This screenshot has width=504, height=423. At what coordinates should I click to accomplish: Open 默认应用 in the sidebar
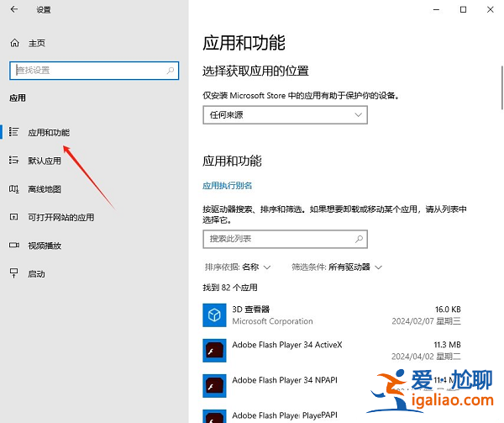tap(45, 161)
